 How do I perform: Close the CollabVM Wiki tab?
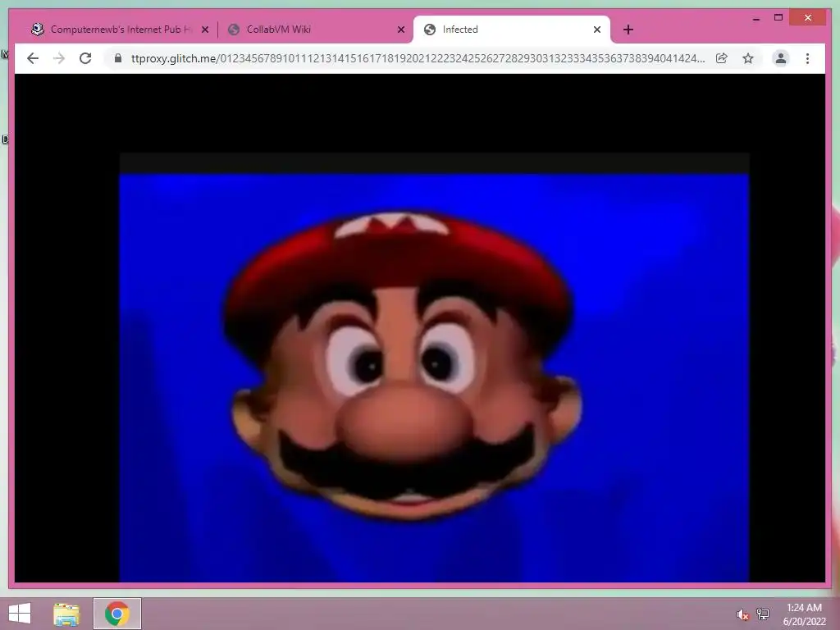pos(400,30)
